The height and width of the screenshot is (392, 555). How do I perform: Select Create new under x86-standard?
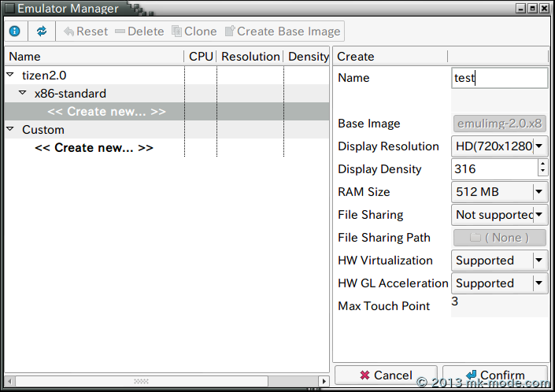[106, 112]
